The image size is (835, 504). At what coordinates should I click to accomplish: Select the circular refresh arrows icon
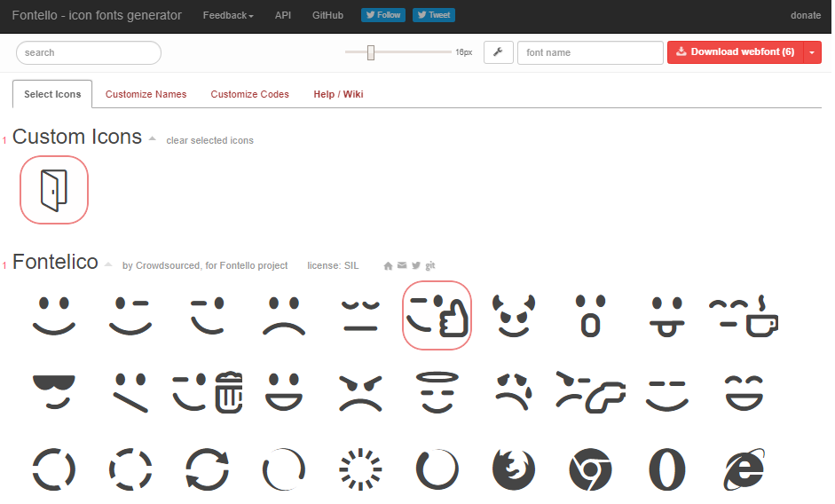pyautogui.click(x=207, y=469)
